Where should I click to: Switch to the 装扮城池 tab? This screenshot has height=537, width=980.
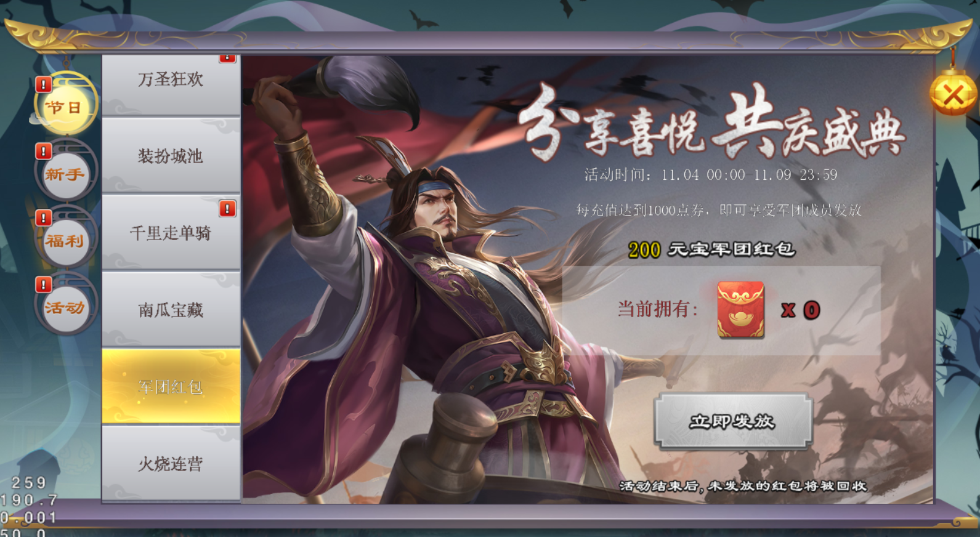coord(171,156)
